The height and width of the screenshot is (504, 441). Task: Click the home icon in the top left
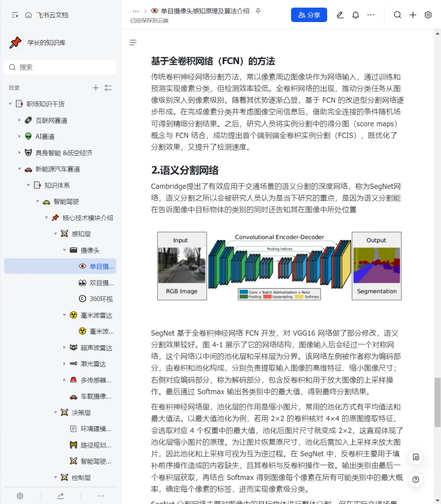click(28, 15)
